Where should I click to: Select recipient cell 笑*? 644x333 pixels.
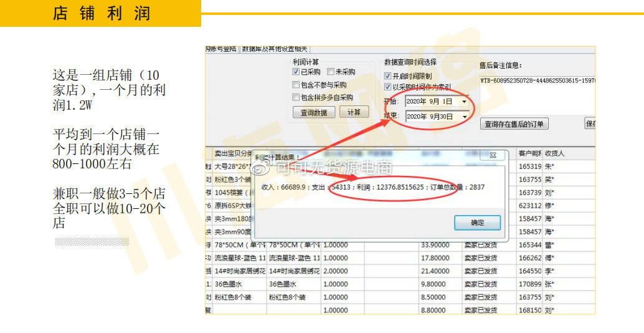(569, 180)
